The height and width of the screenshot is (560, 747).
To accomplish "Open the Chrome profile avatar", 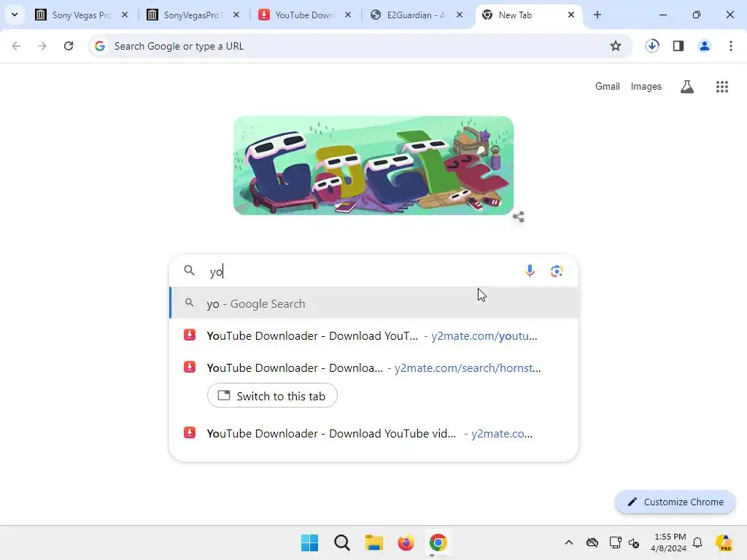I will [x=704, y=46].
